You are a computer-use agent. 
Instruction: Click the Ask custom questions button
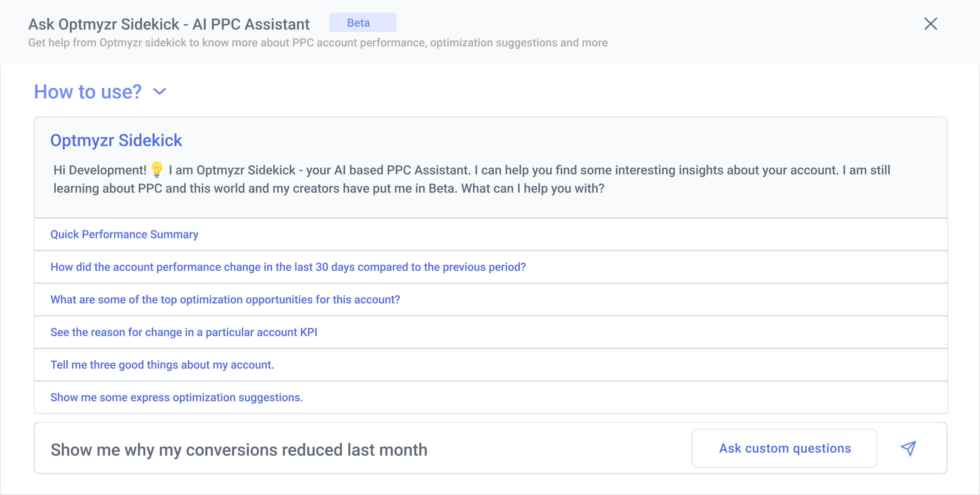[785, 448]
